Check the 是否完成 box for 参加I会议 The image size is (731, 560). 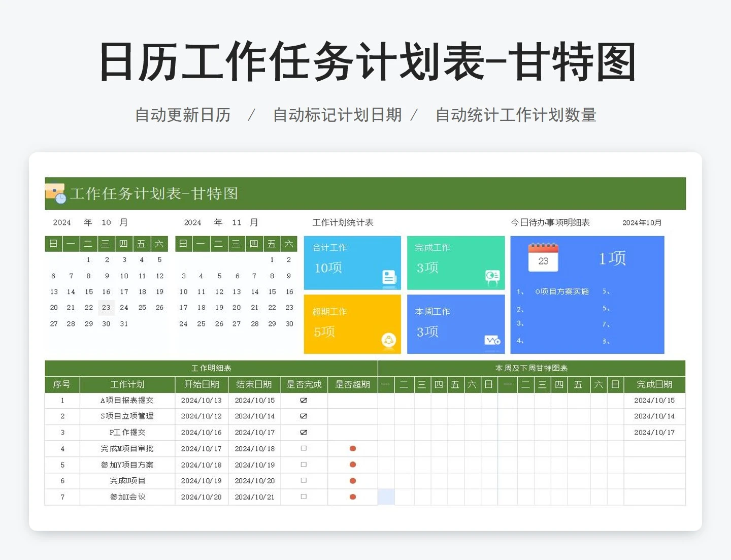tap(303, 497)
